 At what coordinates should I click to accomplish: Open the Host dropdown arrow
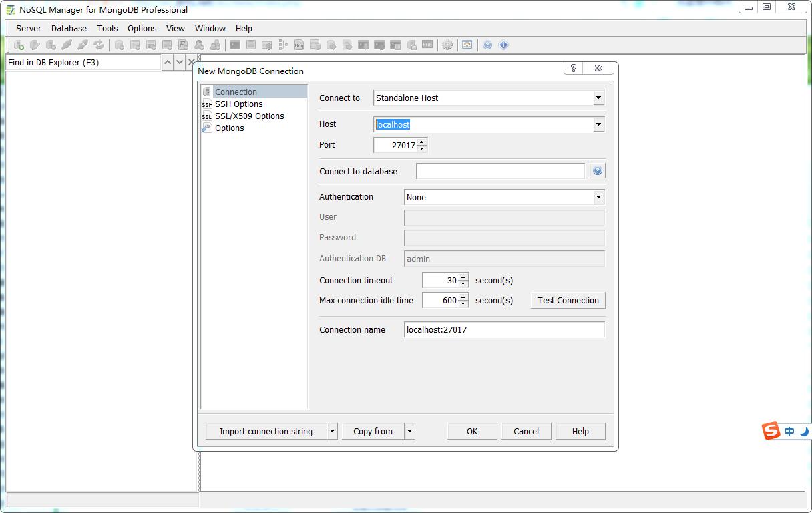tap(598, 124)
